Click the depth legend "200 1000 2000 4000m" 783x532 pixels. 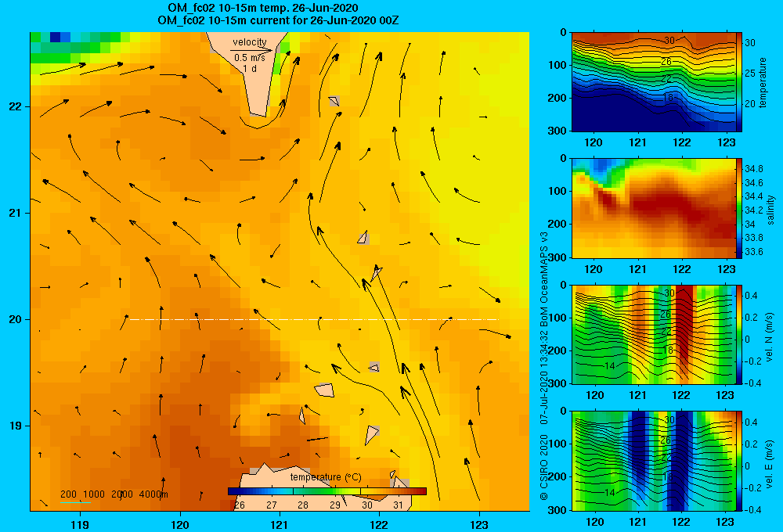pos(114,494)
